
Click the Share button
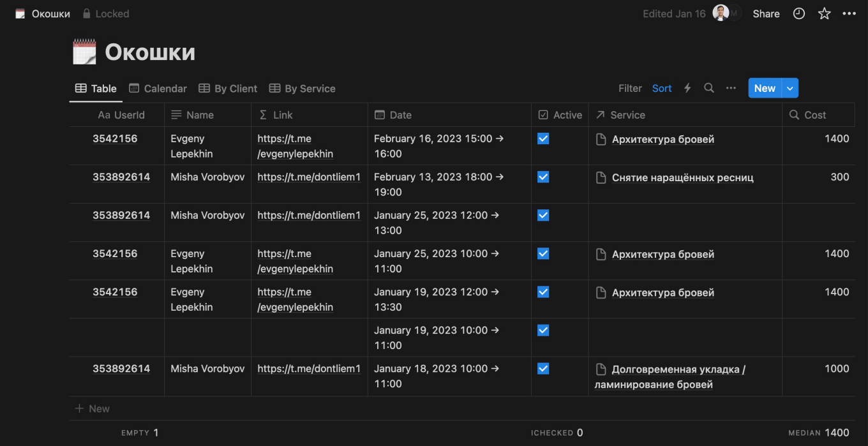[x=766, y=13]
